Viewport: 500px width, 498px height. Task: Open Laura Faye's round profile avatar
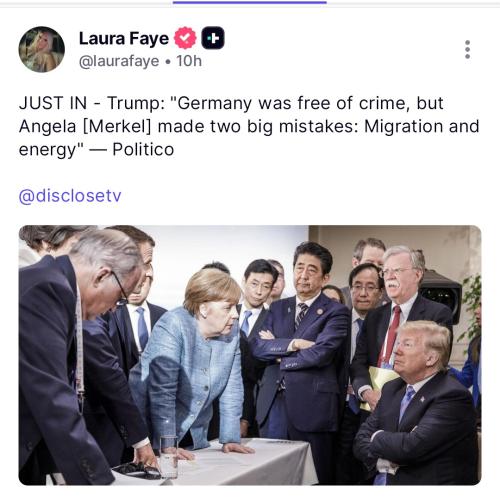(42, 49)
